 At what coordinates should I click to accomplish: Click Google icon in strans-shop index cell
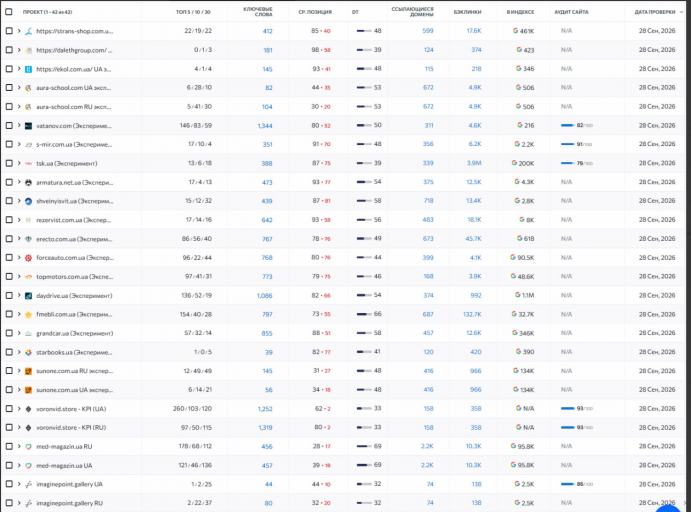click(515, 31)
